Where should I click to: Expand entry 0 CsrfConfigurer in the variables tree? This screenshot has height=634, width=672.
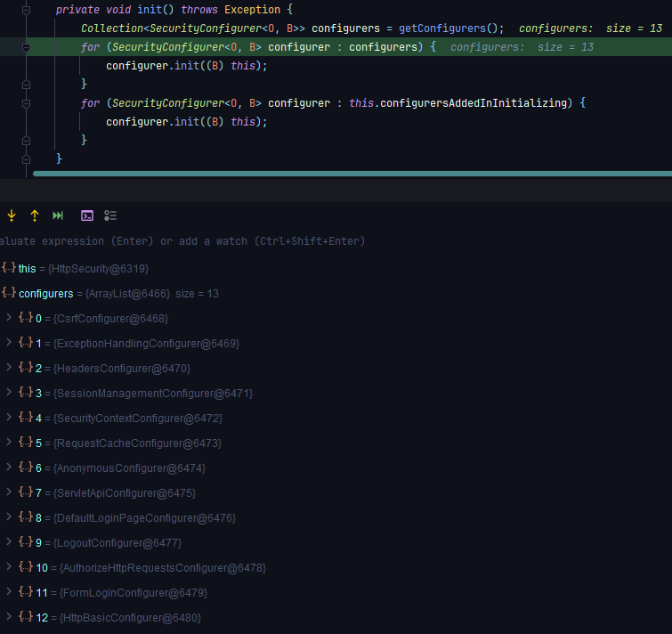click(x=9, y=318)
